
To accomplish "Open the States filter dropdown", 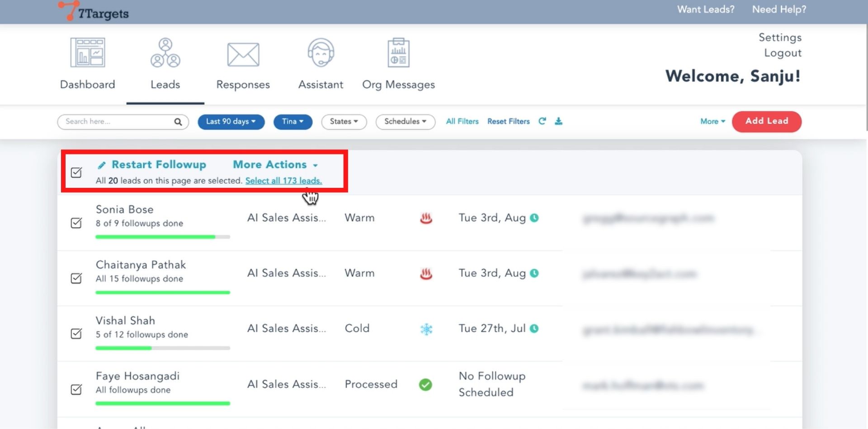I will click(x=344, y=121).
